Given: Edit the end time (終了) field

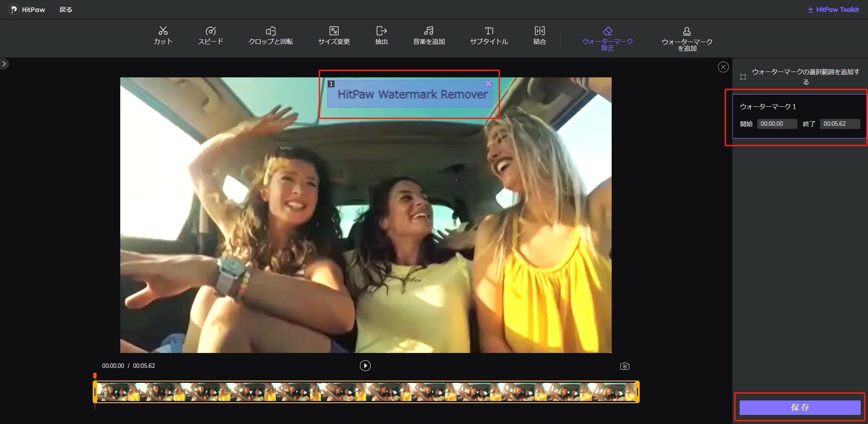Looking at the screenshot, I should click(x=840, y=124).
